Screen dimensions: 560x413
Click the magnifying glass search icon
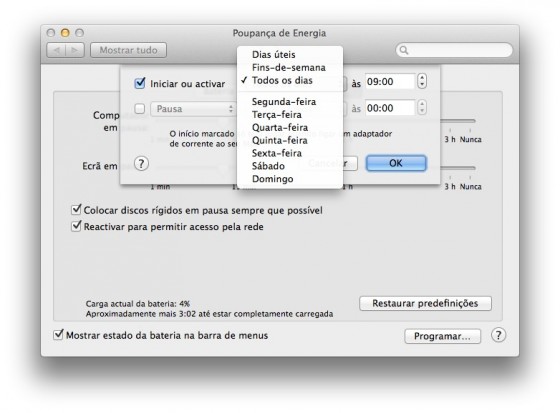coord(404,50)
